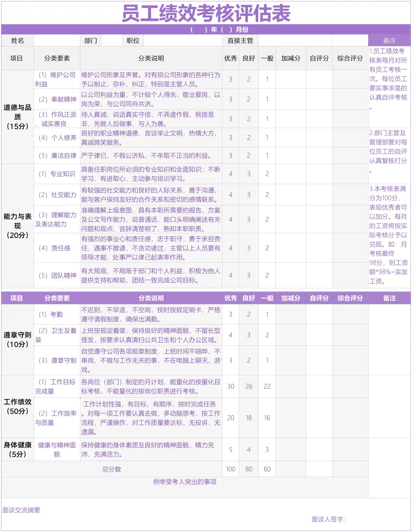The width and height of the screenshot is (412, 532).
Task: Select description starting 不迟到，不早退
Action: click(151, 314)
